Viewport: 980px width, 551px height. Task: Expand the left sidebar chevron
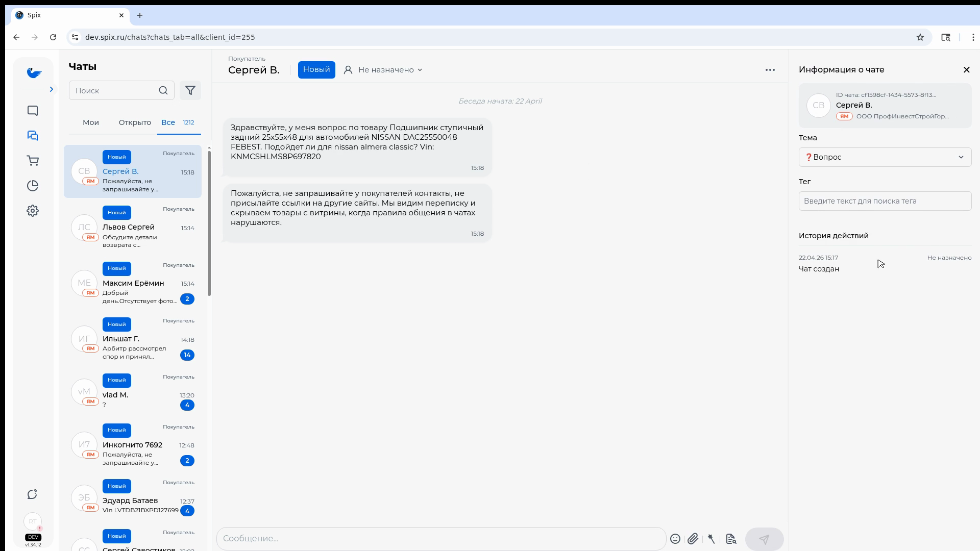(51, 89)
